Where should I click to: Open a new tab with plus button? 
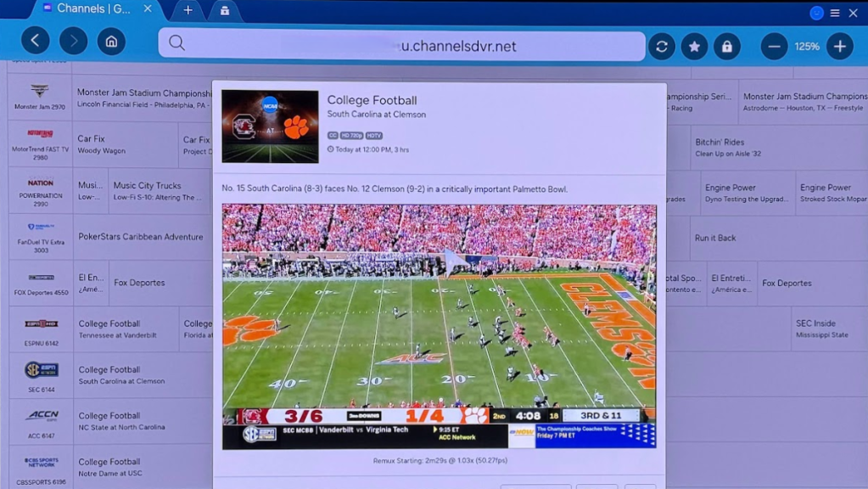(x=188, y=10)
